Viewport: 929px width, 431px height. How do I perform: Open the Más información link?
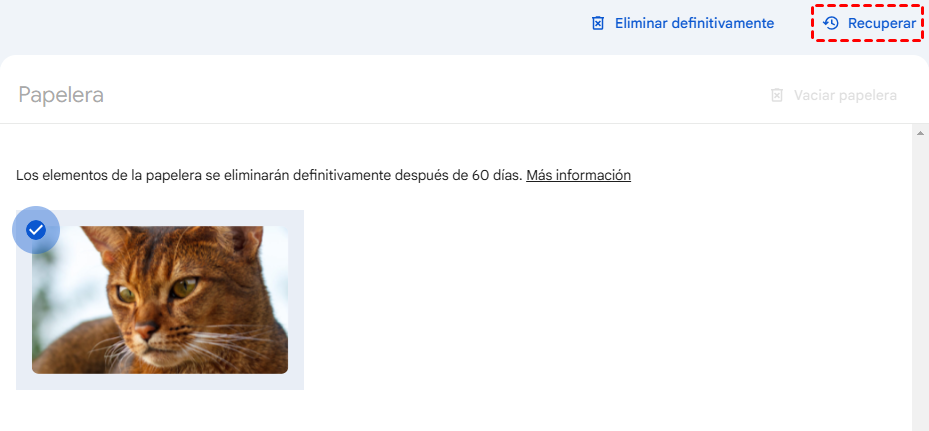(x=578, y=175)
